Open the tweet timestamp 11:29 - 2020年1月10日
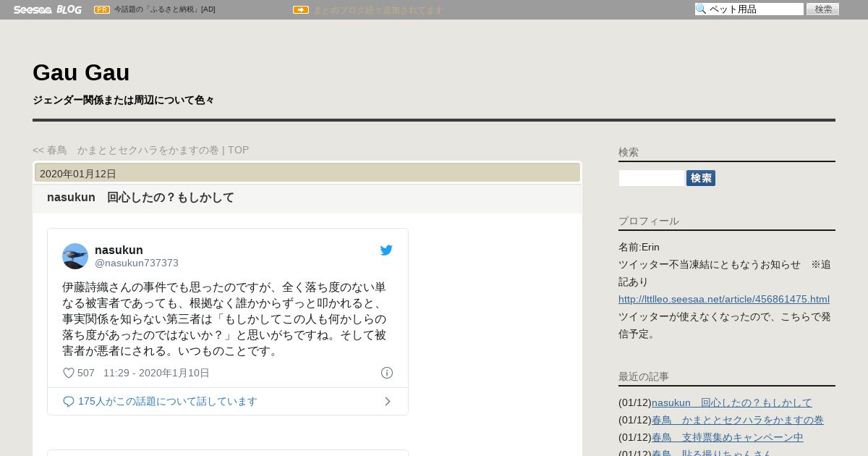This screenshot has width=868, height=456. point(156,373)
